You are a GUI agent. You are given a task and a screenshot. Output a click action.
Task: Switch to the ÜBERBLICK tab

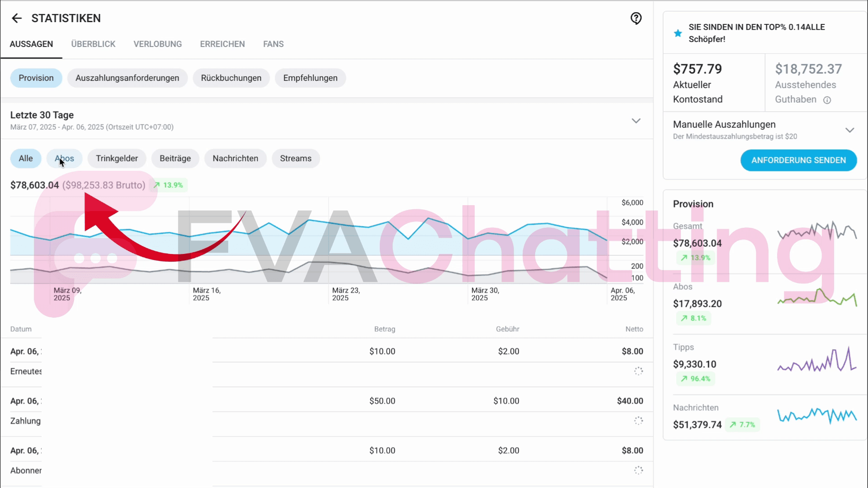[x=93, y=44]
